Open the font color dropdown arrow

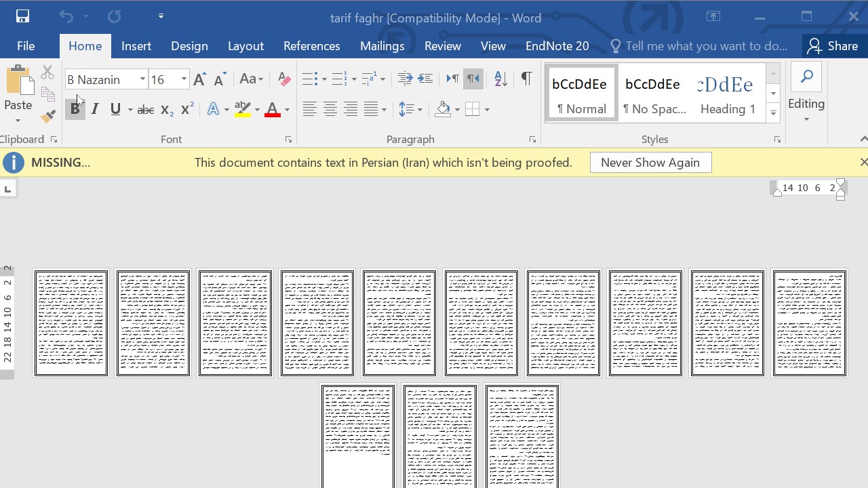click(287, 110)
